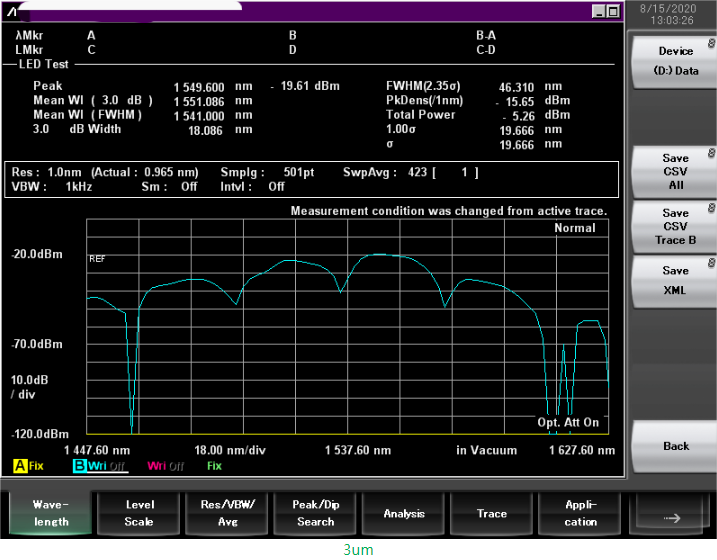Open the Application menu

580,514
